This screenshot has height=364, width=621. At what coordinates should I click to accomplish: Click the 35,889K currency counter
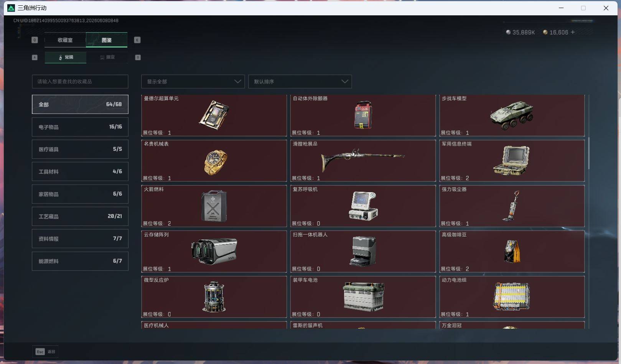pyautogui.click(x=520, y=32)
